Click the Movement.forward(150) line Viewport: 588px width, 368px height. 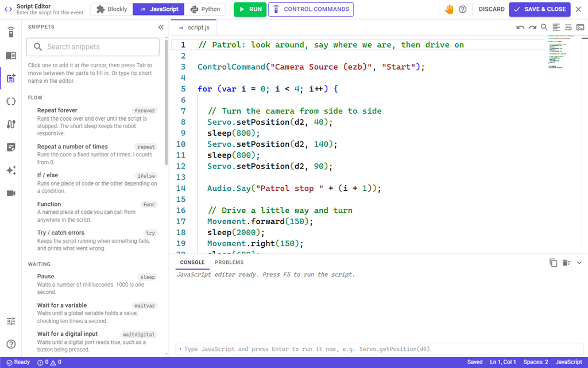tap(260, 221)
